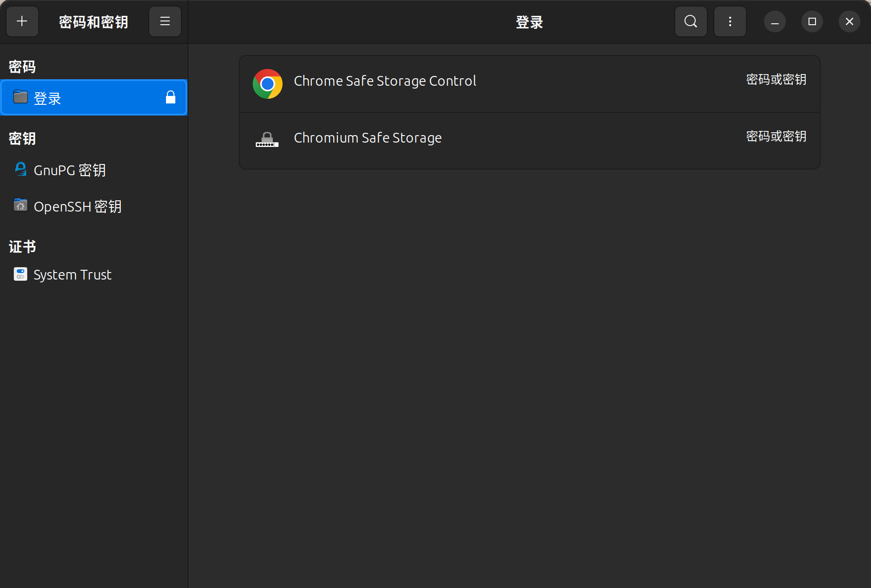Screen dimensions: 871x588
Task: Click the System Trust certificate icon
Action: point(21,274)
